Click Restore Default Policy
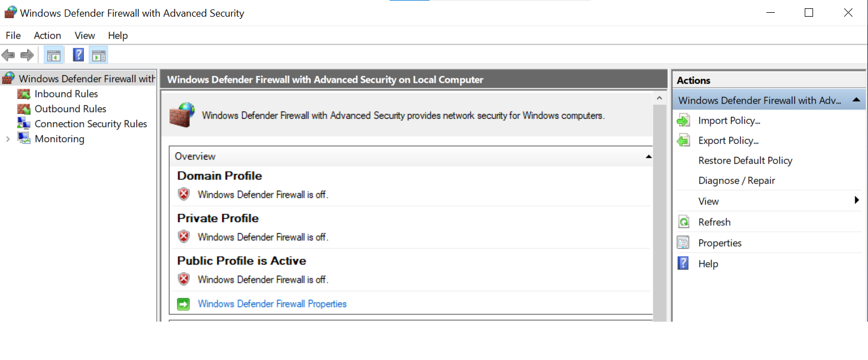Viewport: 868px width, 360px height. [x=745, y=161]
